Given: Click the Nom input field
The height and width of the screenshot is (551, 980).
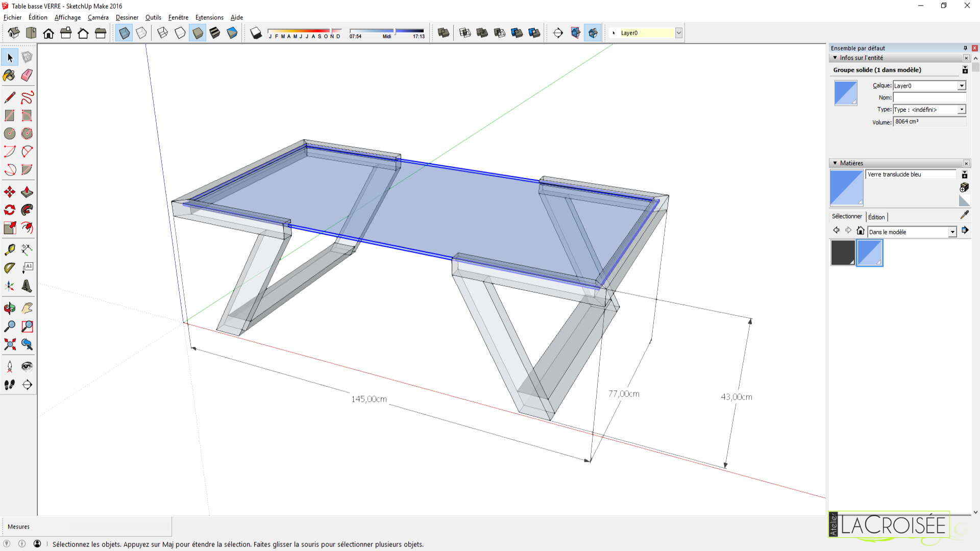Looking at the screenshot, I should pyautogui.click(x=929, y=97).
